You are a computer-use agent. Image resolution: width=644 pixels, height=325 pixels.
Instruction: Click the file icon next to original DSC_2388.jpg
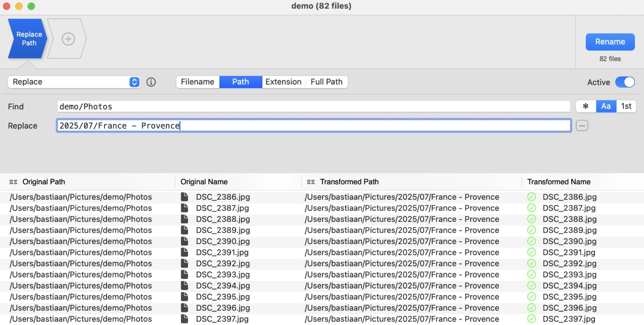pos(185,219)
